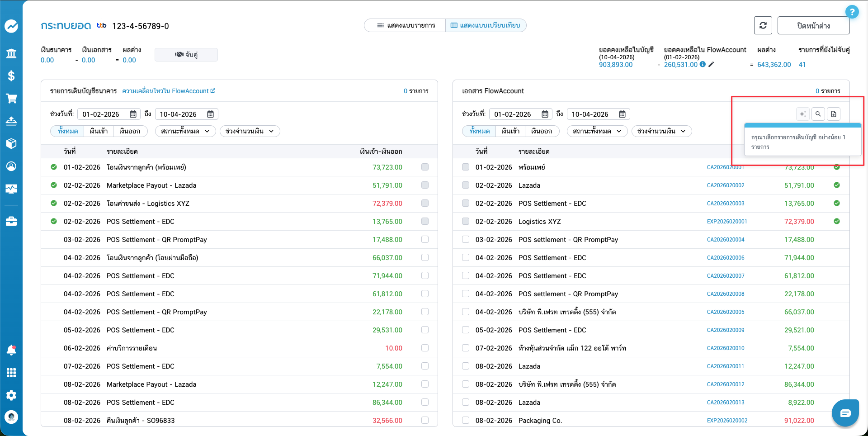Click the pencil edit icon beside 260,531.00
Screen dimensions: 868x436
711,64
